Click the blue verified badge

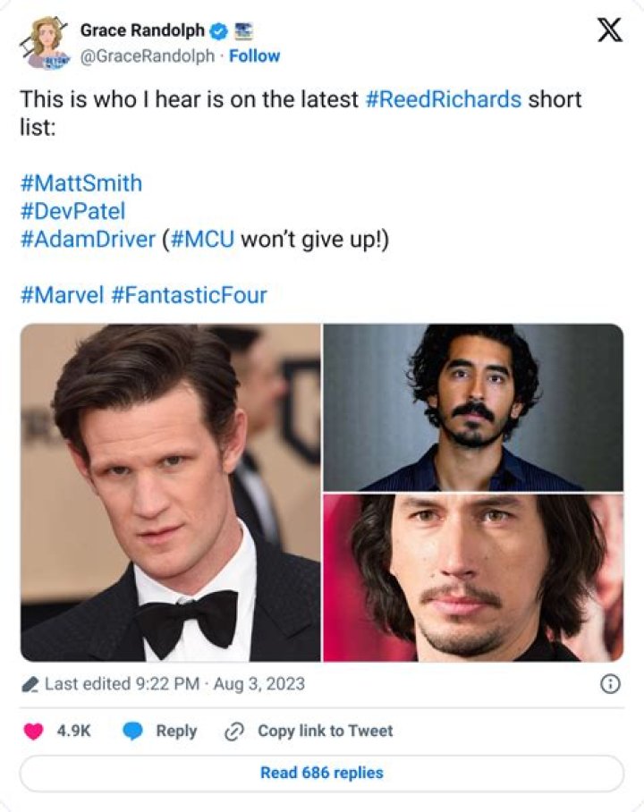click(x=217, y=31)
